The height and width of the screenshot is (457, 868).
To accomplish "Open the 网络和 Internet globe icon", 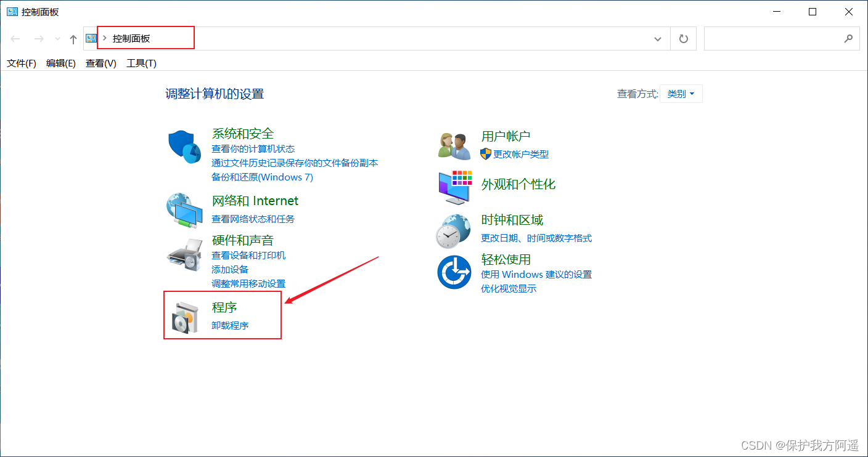I will coord(184,211).
